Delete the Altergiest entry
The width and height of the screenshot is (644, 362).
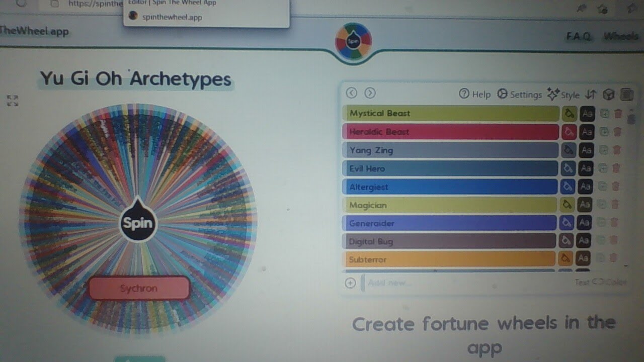click(616, 187)
